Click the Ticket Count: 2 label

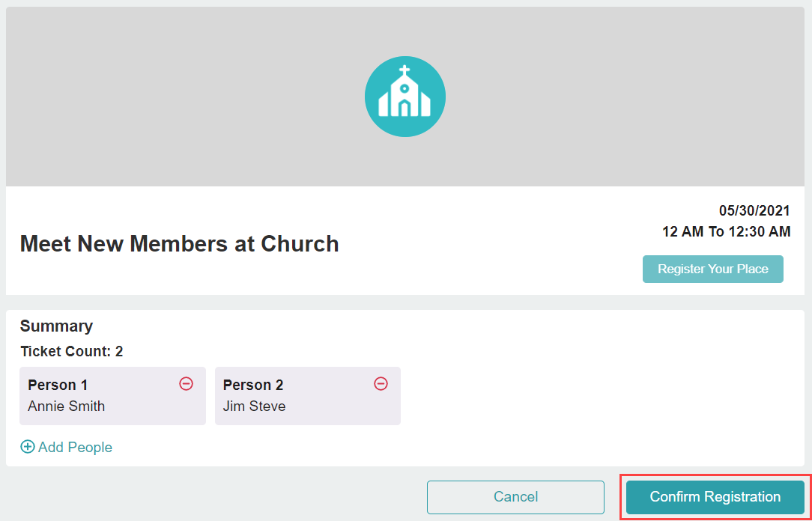(72, 352)
